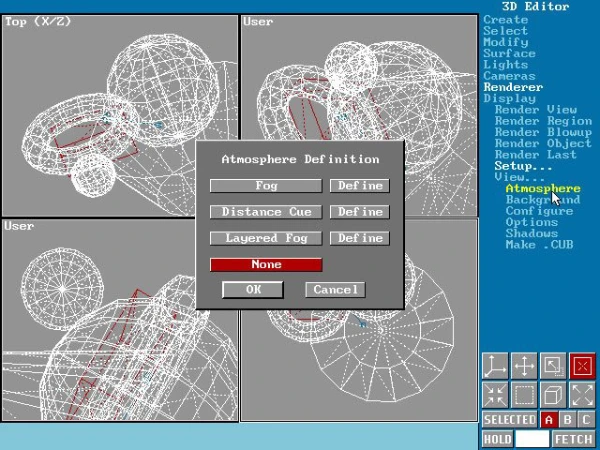Open the Renderer menu
Image resolution: width=600 pixels, height=450 pixels.
click(x=513, y=87)
